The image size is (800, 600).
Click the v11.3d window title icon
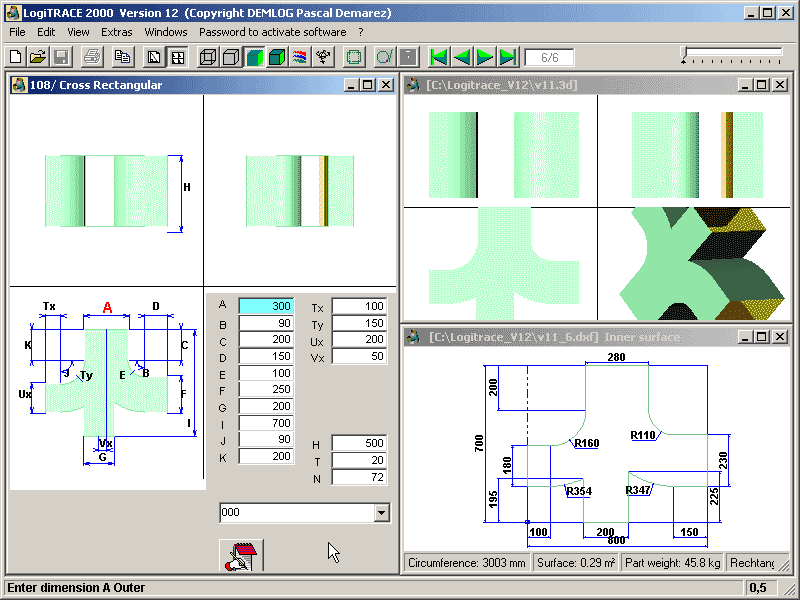[x=413, y=85]
